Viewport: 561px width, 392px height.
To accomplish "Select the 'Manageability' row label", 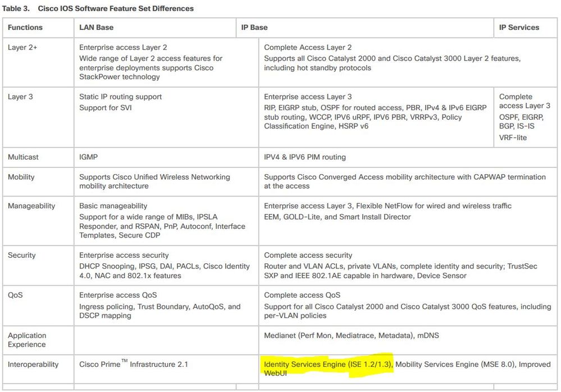I will point(31,206).
